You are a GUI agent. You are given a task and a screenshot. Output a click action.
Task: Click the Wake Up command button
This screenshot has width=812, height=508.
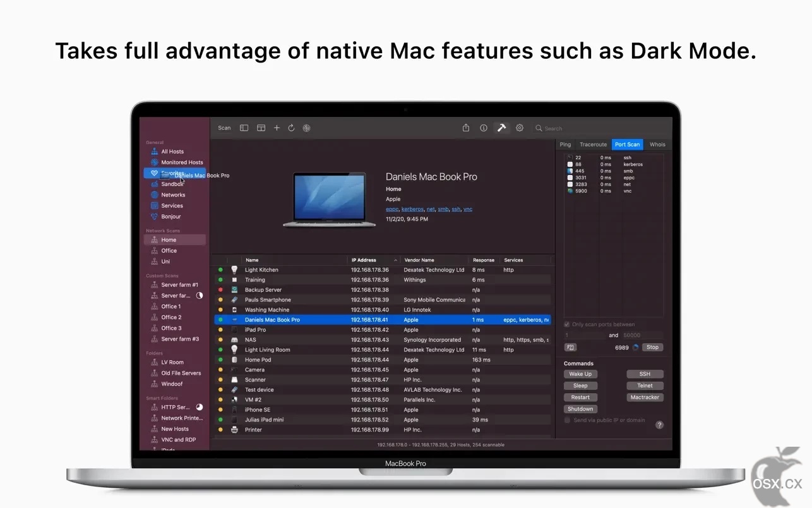580,374
